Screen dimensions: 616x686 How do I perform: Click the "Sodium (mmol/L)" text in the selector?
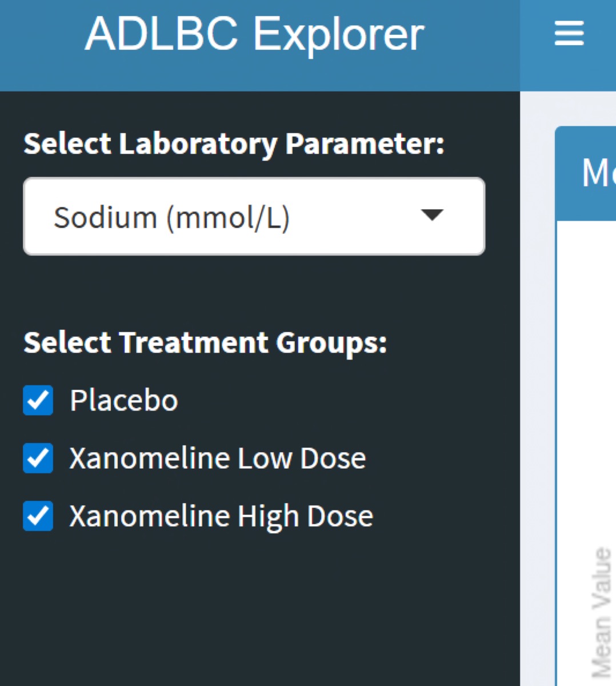(x=171, y=218)
